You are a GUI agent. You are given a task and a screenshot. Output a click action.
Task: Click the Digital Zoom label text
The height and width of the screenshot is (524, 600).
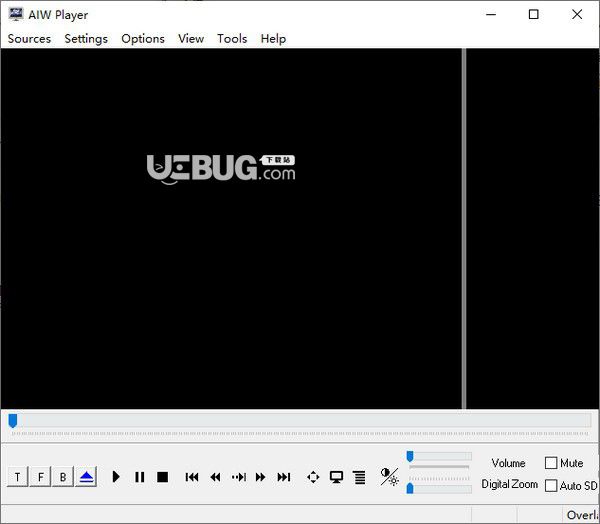pos(509,484)
